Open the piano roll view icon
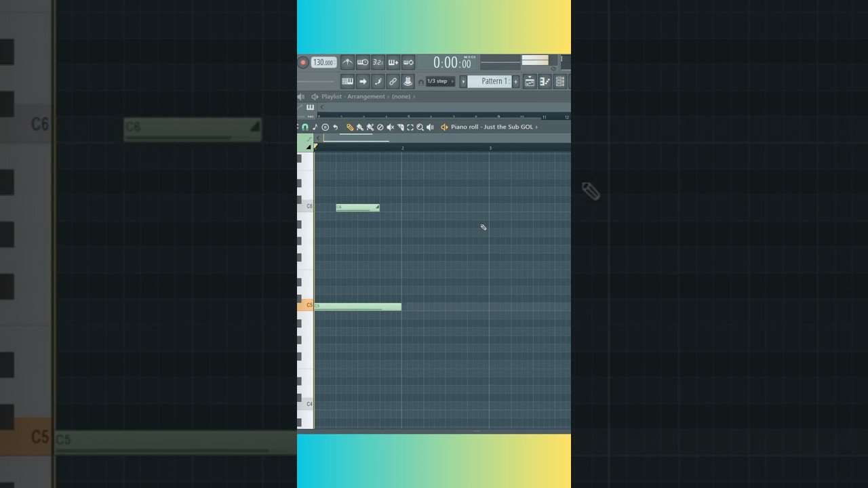The height and width of the screenshot is (488, 868). pos(545,81)
